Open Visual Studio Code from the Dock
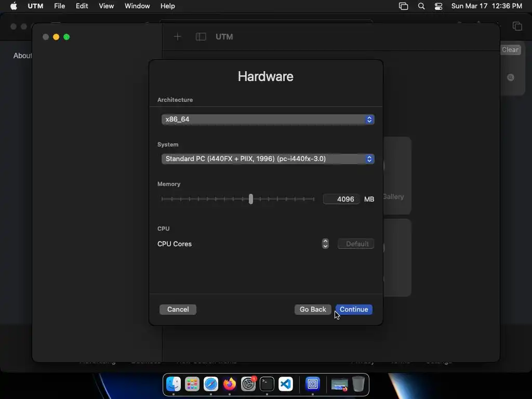532x399 pixels. tap(286, 384)
